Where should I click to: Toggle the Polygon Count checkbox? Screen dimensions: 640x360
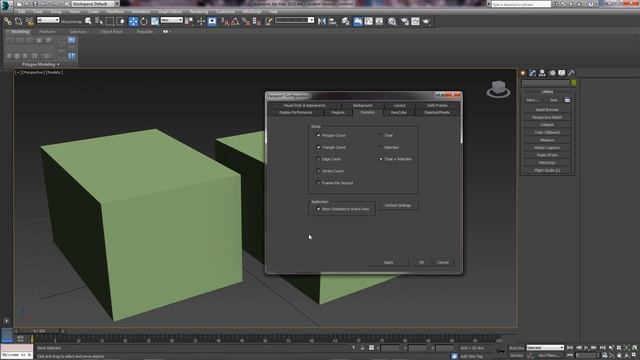point(318,135)
